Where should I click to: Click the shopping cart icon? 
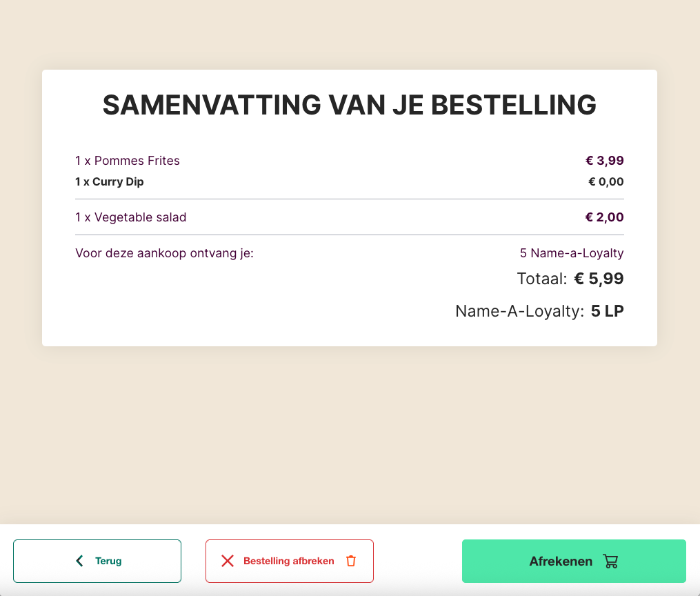tap(610, 561)
